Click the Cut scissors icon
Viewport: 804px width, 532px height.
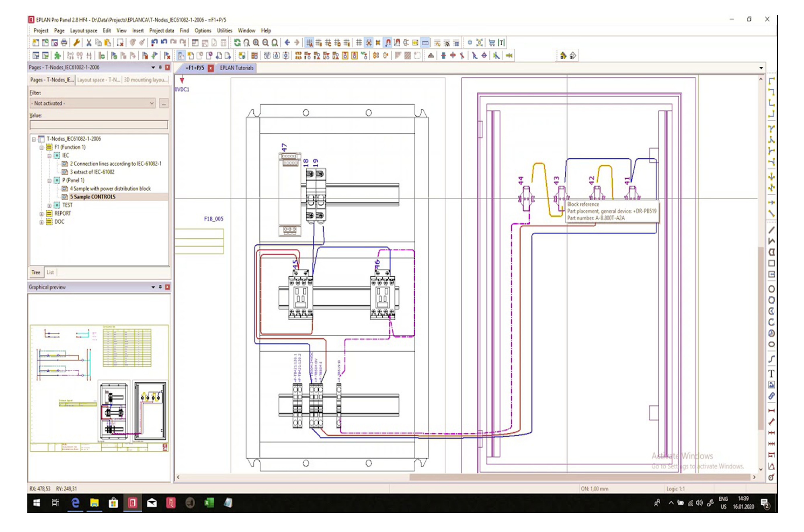89,42
